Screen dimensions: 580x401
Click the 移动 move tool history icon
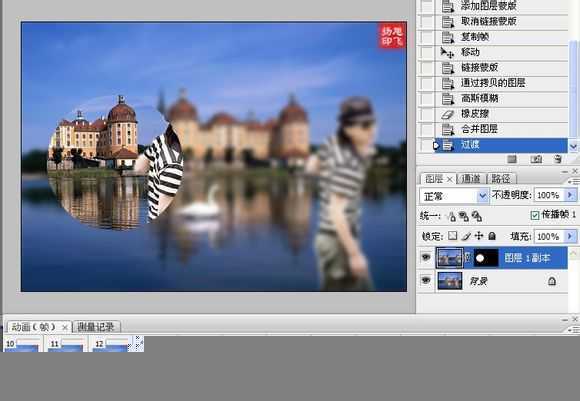(447, 52)
